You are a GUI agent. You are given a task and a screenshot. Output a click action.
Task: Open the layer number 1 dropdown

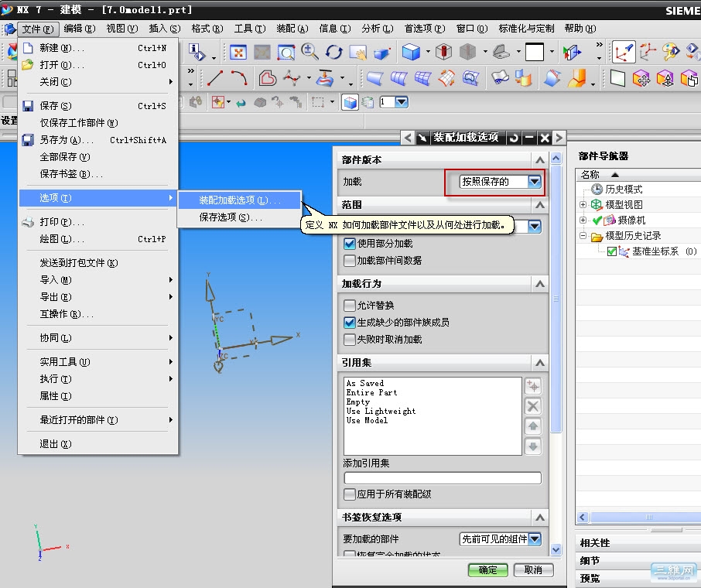[402, 102]
